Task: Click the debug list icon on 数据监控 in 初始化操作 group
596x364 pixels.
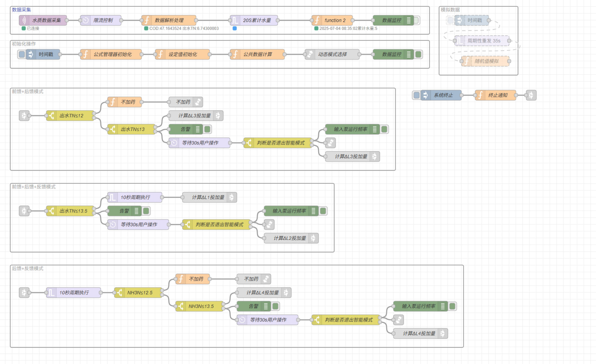Action: [409, 54]
